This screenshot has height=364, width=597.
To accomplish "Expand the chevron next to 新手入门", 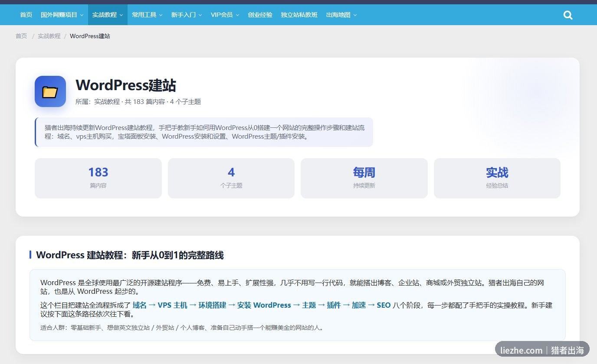I will coord(200,15).
